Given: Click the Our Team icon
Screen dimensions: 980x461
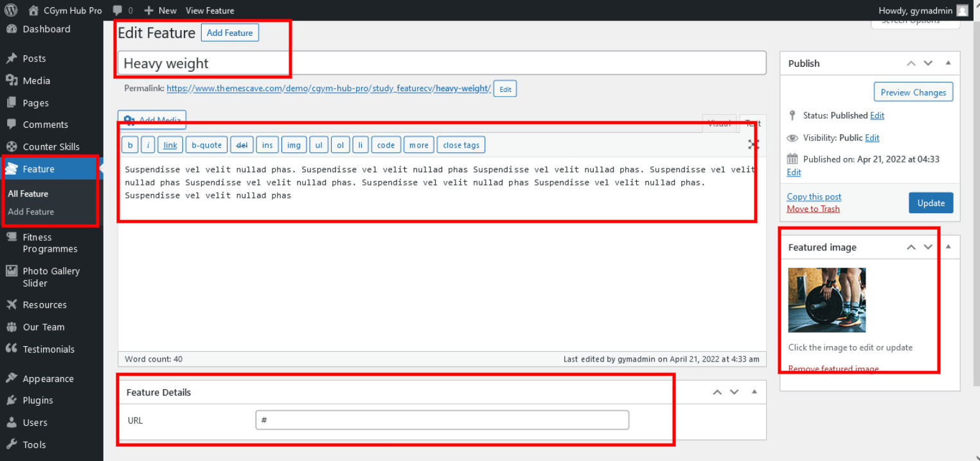Looking at the screenshot, I should (12, 327).
